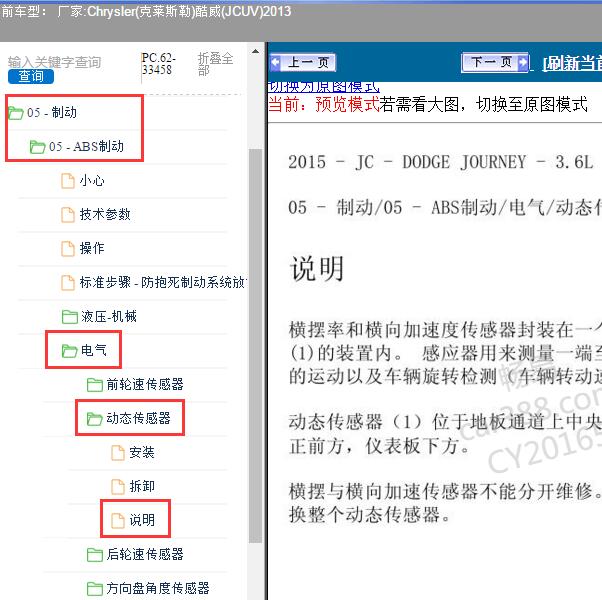The width and height of the screenshot is (602, 600).
Task: Click the 输入关键字查询 keyword search field
Action: coord(55,62)
